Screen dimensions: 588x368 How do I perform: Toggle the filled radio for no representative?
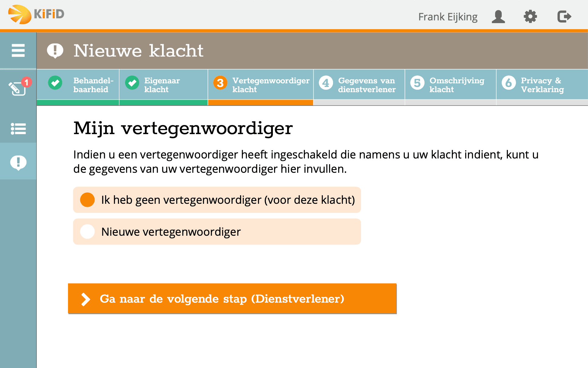point(87,200)
